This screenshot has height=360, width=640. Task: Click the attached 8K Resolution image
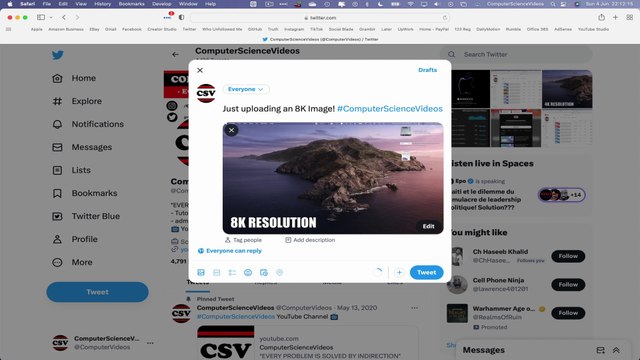point(333,178)
